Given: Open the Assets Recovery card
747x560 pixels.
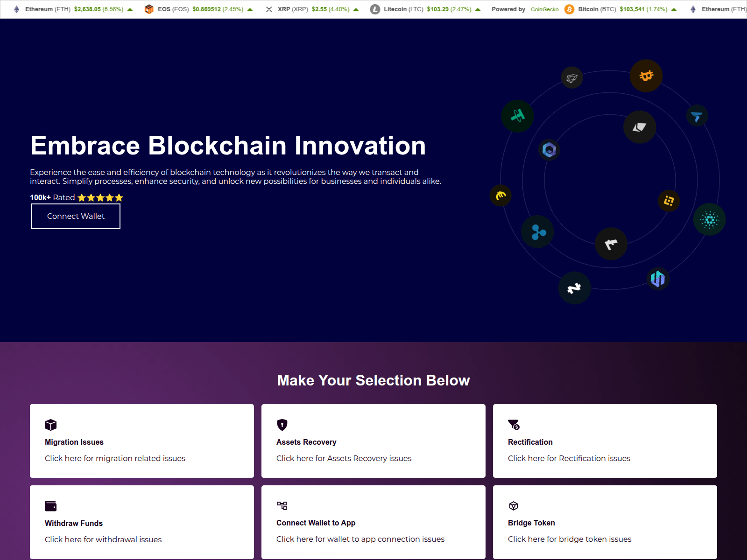Looking at the screenshot, I should click(x=373, y=441).
